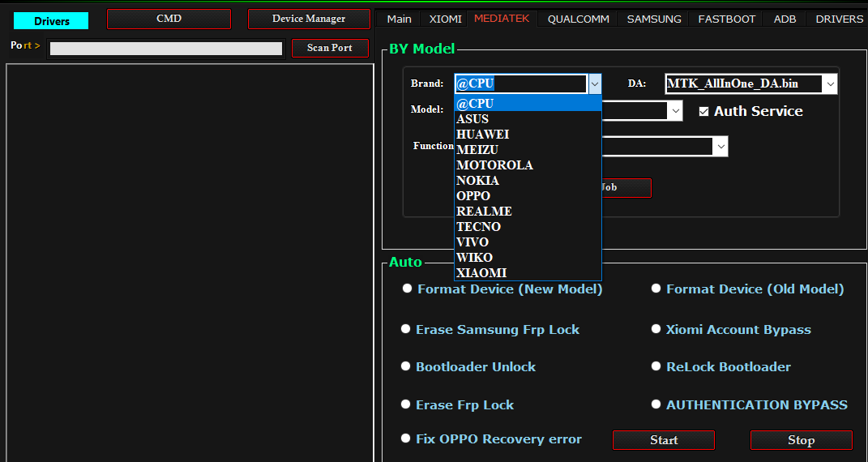Collapse the Brand dropdown arrow
Image resolution: width=868 pixels, height=462 pixels.
[595, 83]
